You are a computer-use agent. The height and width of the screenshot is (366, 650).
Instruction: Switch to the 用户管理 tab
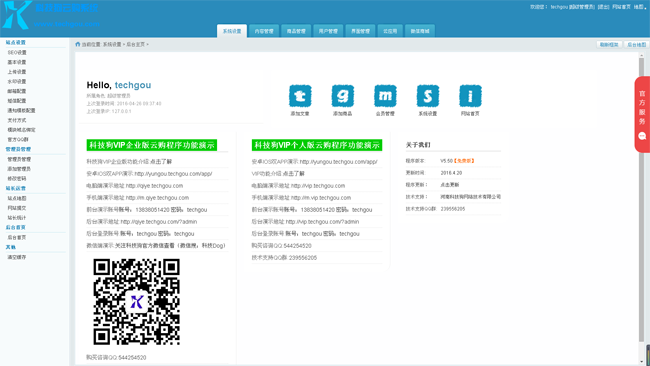(x=328, y=31)
